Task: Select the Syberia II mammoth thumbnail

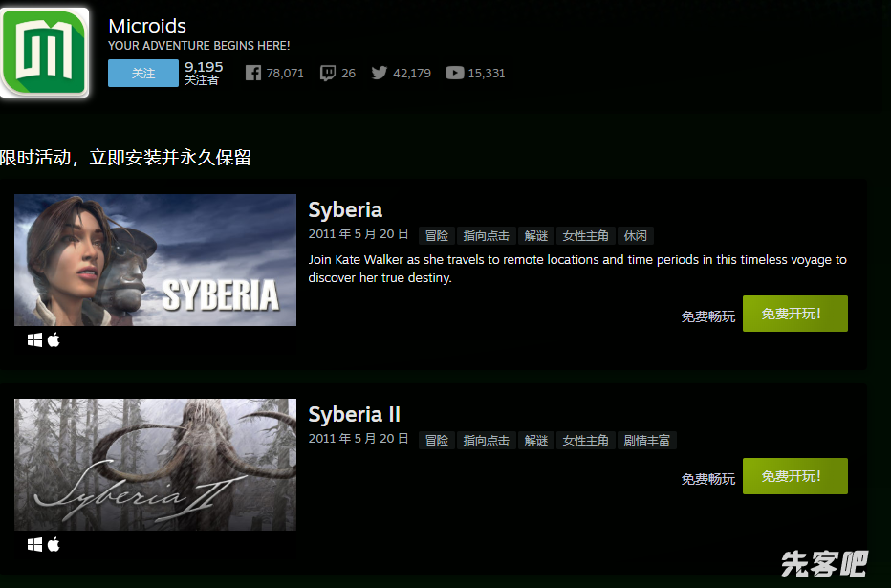Action: pos(155,465)
